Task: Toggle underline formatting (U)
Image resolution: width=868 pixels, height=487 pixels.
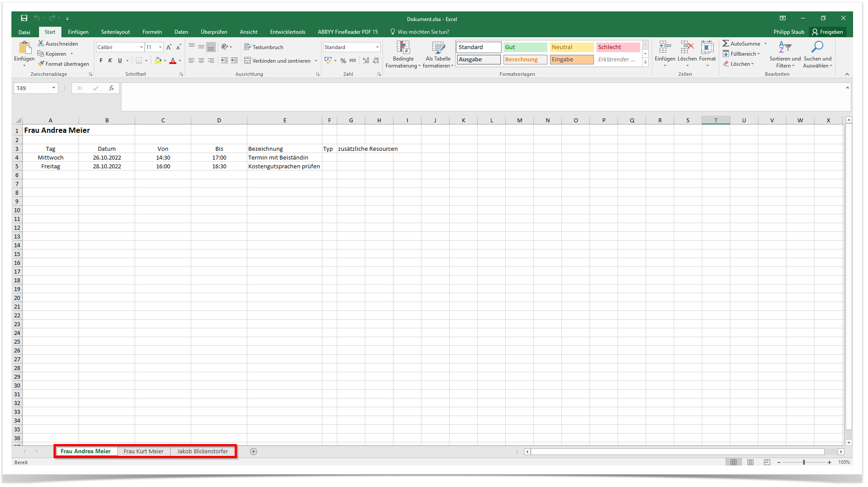Action: tap(120, 60)
